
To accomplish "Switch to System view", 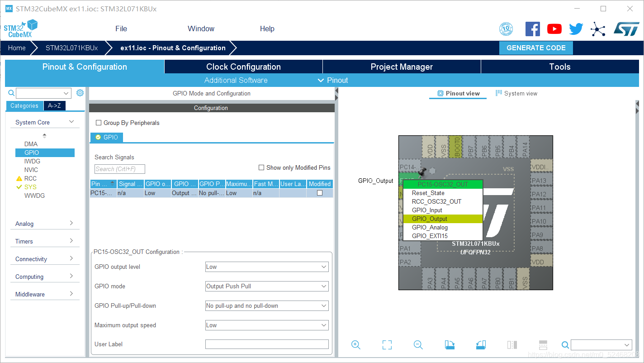I will click(x=516, y=93).
